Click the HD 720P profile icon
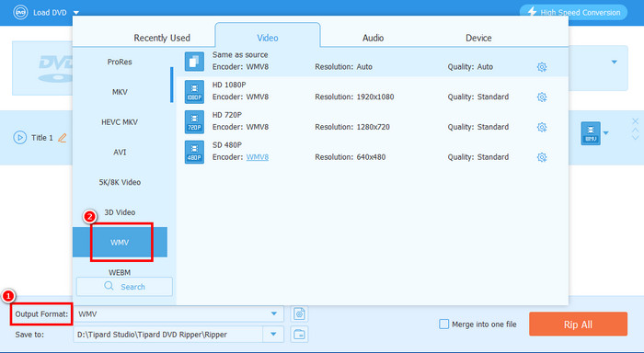 tap(194, 121)
